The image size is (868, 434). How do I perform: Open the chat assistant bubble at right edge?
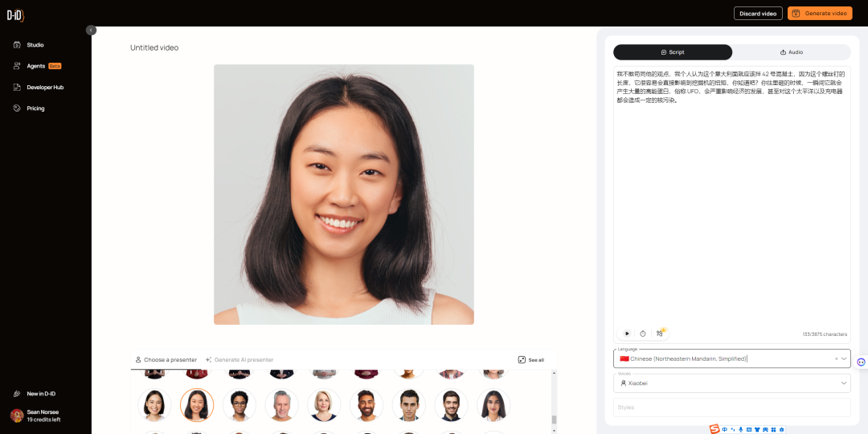(861, 362)
